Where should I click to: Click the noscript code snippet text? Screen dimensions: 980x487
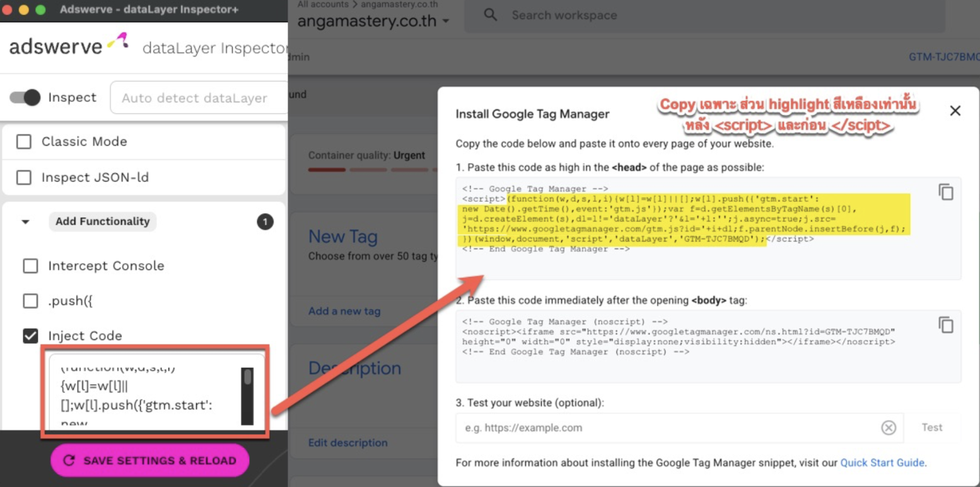pyautogui.click(x=679, y=337)
